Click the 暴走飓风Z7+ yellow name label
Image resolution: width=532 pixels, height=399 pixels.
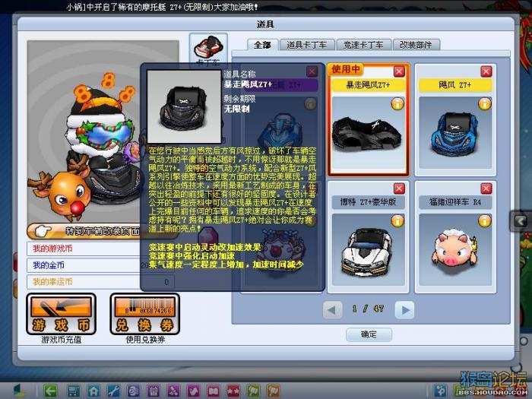point(368,85)
